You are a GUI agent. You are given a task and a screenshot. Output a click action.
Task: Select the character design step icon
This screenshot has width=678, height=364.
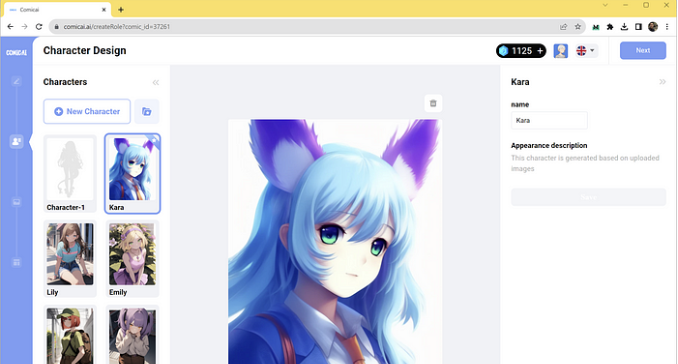(x=16, y=141)
